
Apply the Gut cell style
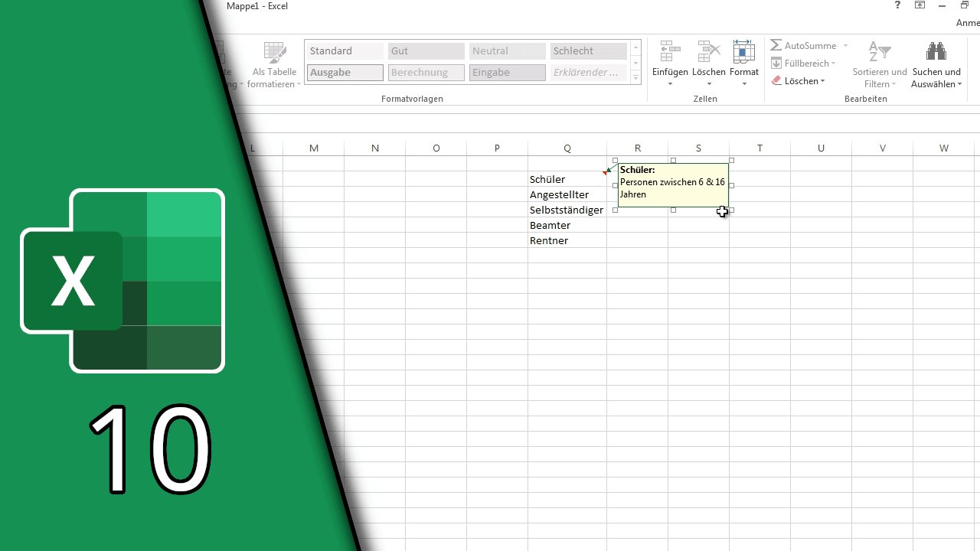tap(426, 51)
